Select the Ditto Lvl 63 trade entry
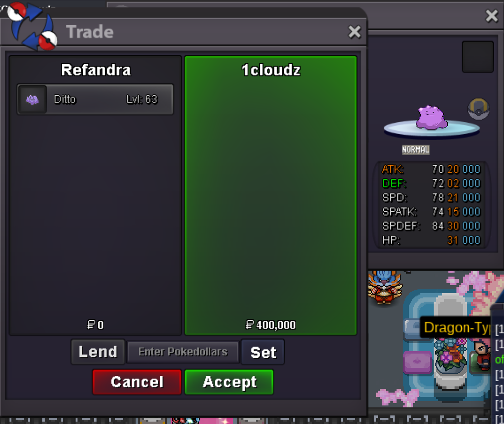 [x=95, y=99]
